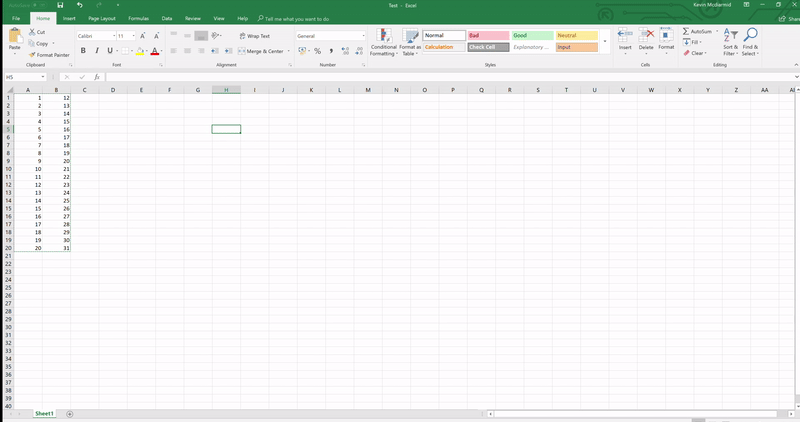The image size is (800, 422).
Task: Apply the red font color A
Action: coord(155,51)
